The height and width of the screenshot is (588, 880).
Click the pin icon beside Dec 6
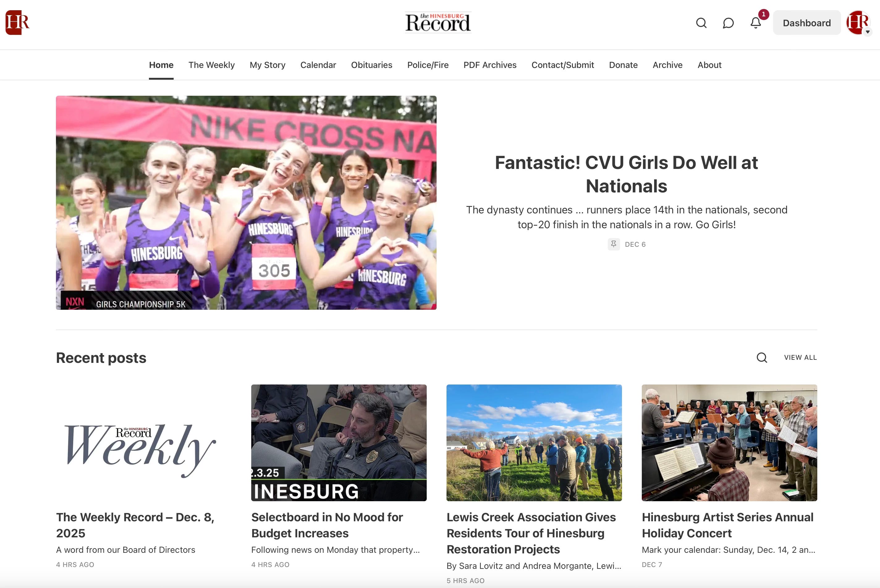(614, 244)
